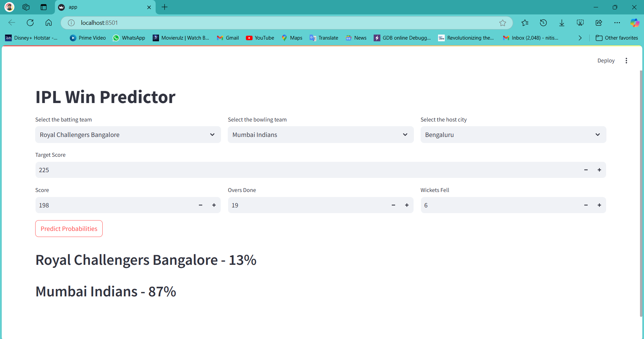Click the Deploy button

[x=606, y=61]
